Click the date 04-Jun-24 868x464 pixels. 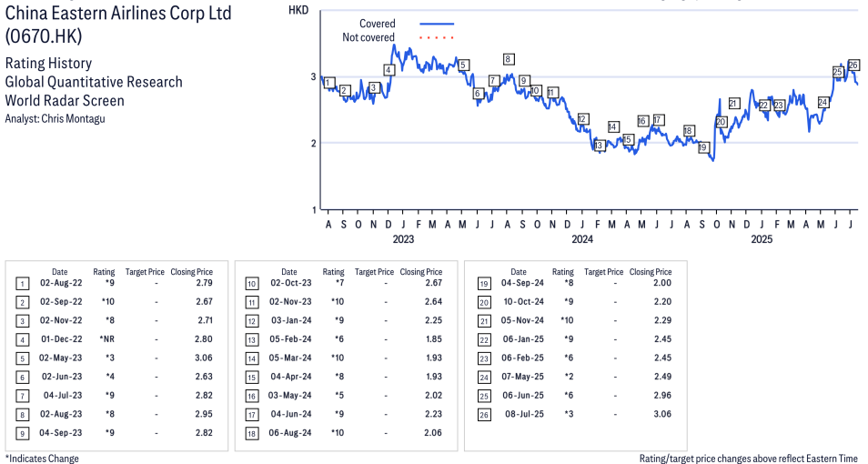[291, 414]
